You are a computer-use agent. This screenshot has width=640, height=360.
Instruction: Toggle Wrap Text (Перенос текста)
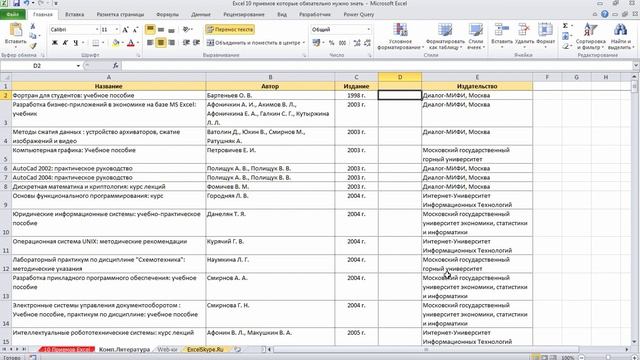(230, 29)
